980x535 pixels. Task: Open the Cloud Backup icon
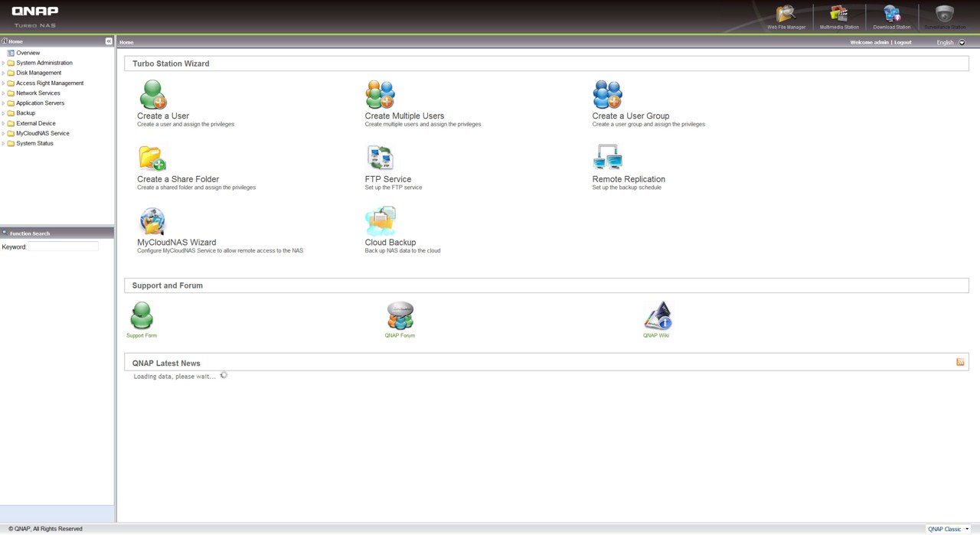point(380,221)
